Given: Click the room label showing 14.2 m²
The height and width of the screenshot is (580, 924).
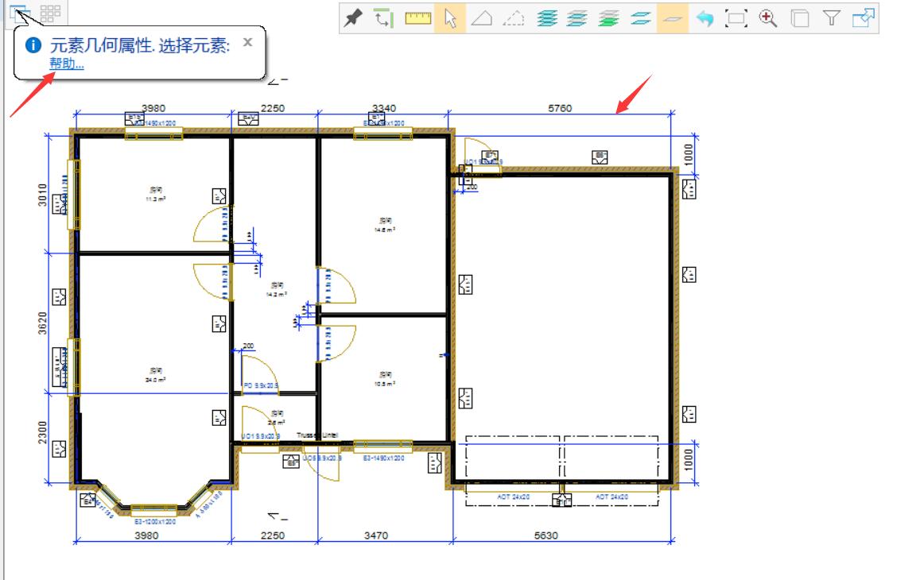Looking at the screenshot, I should point(277,290).
